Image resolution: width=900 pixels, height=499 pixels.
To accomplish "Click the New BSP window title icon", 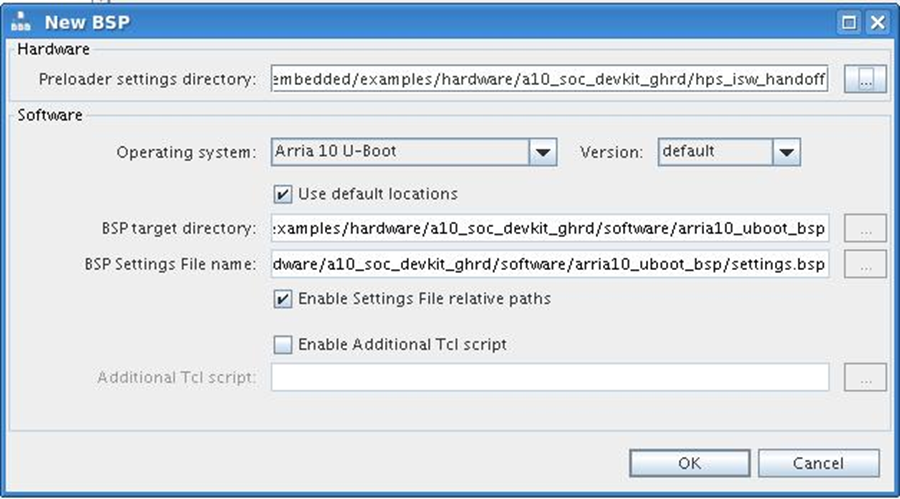I will pyautogui.click(x=21, y=23).
